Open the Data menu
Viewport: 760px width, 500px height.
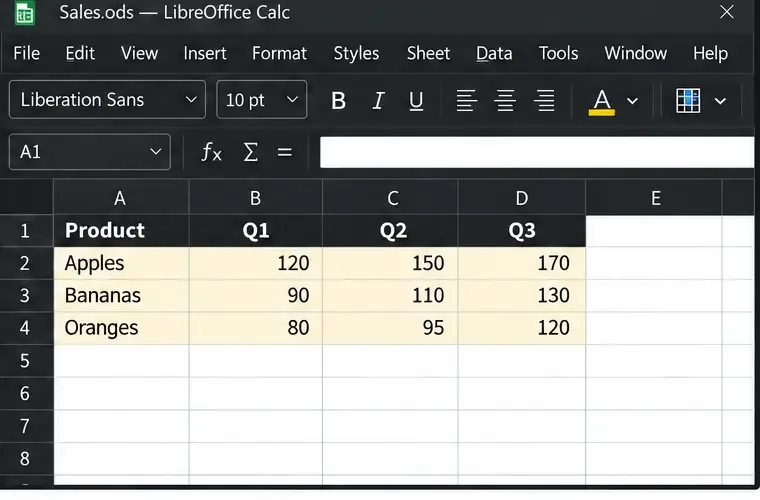pos(494,53)
